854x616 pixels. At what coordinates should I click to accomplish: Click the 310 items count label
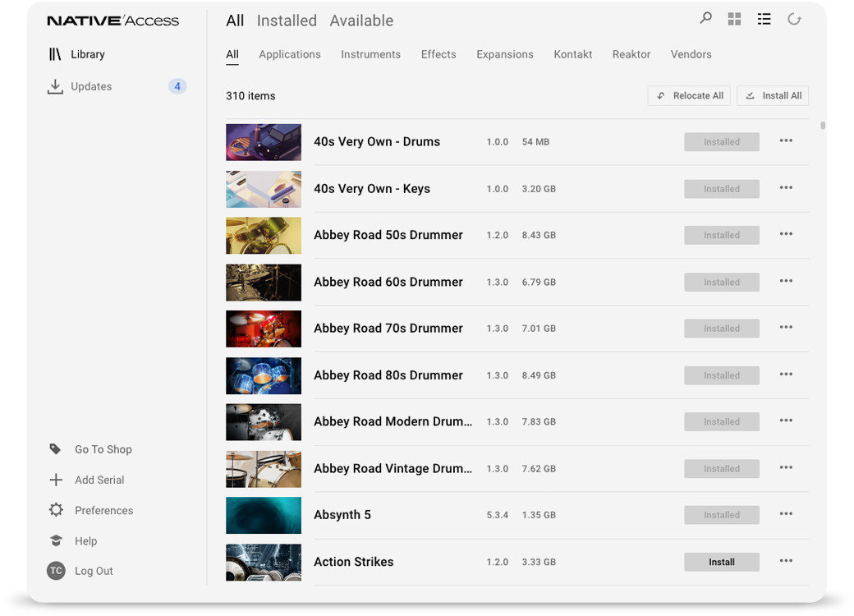pyautogui.click(x=250, y=96)
